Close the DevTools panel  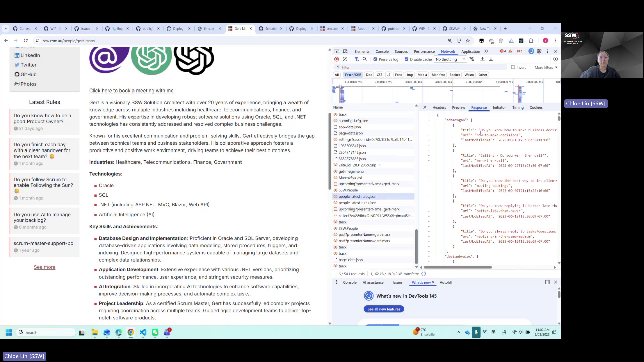pos(555,51)
